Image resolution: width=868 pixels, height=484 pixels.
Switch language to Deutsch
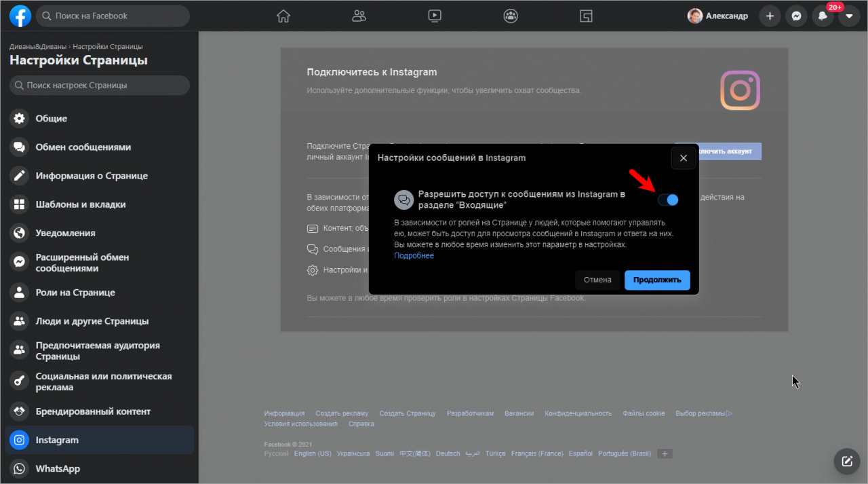click(x=448, y=453)
